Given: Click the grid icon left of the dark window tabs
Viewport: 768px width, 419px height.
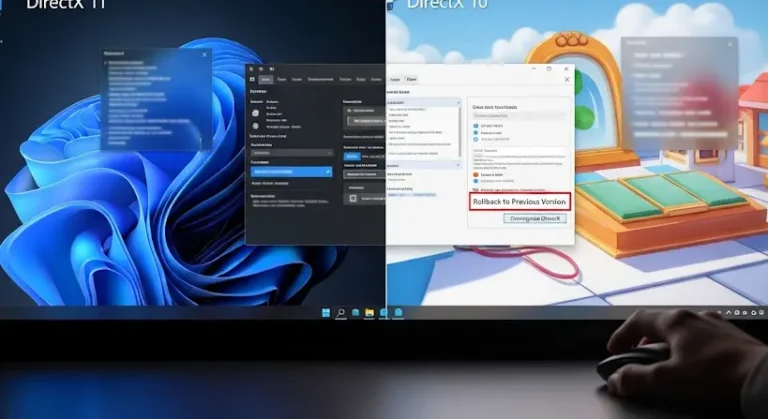Looking at the screenshot, I should (252, 79).
